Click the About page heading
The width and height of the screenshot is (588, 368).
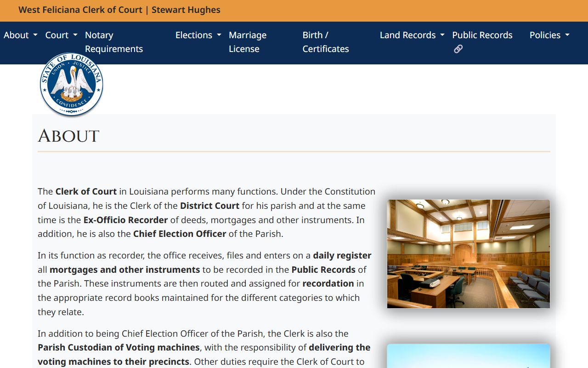(68, 136)
